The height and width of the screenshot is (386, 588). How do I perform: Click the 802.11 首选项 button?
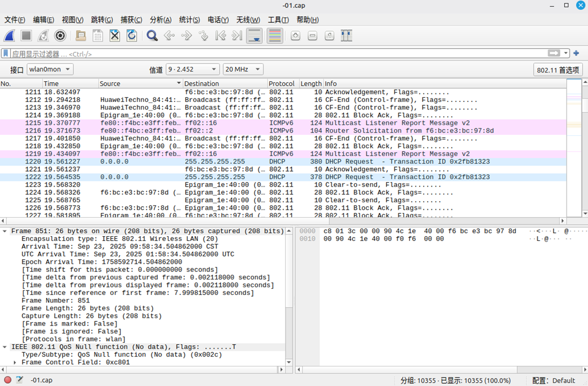point(557,70)
